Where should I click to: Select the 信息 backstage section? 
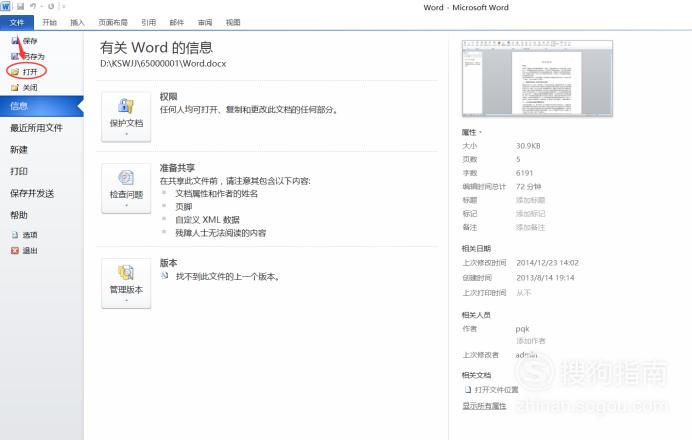(x=41, y=106)
